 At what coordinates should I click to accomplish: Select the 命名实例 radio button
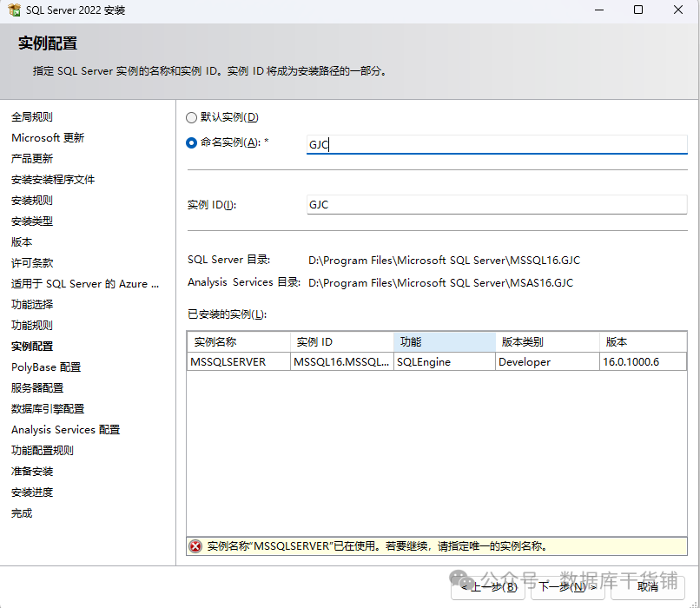pyautogui.click(x=192, y=142)
